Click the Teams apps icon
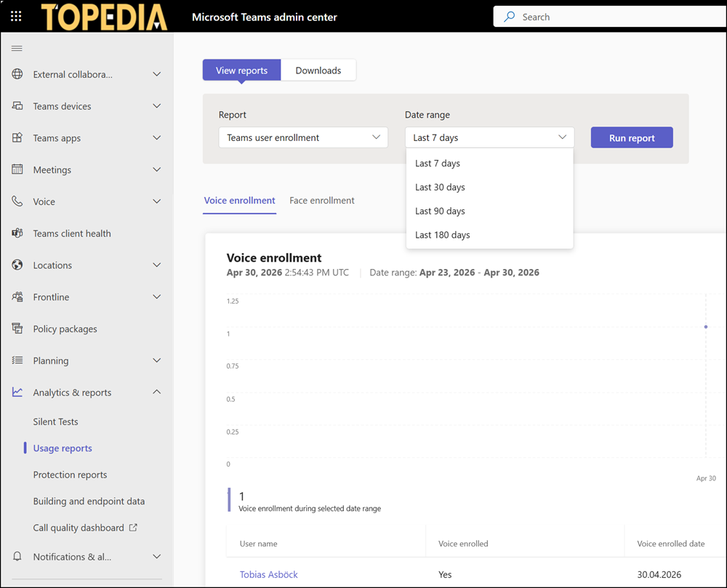 coord(17,137)
